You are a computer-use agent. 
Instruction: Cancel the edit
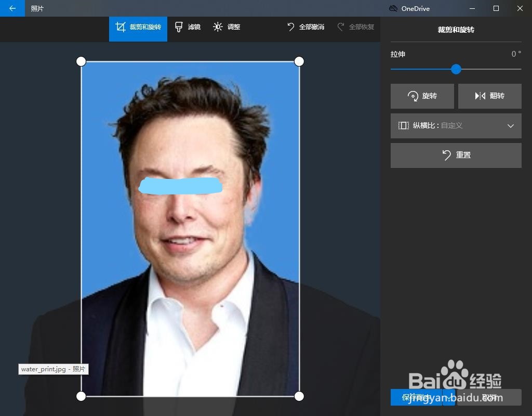point(489,397)
